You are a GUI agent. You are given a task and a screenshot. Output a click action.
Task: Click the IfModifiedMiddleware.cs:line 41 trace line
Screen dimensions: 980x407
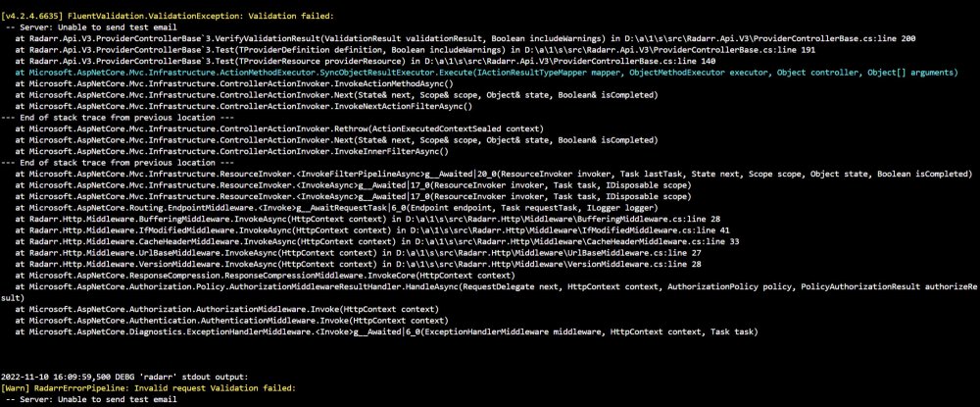(371, 230)
